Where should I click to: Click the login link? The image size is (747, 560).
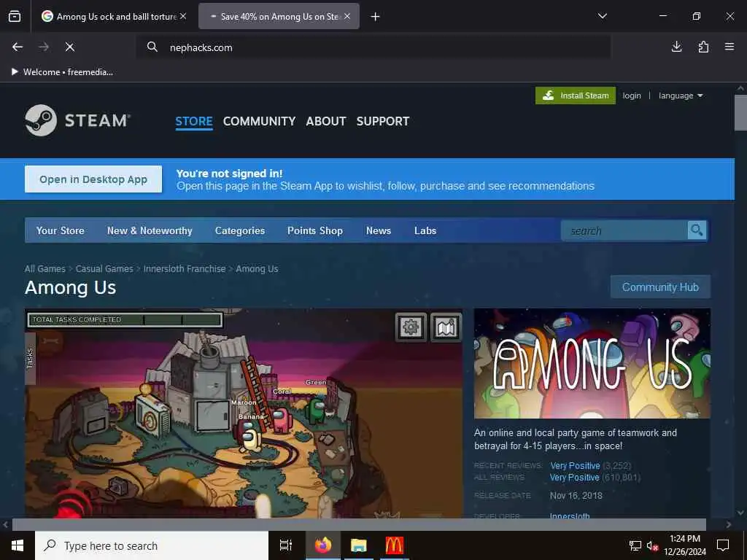tap(632, 96)
